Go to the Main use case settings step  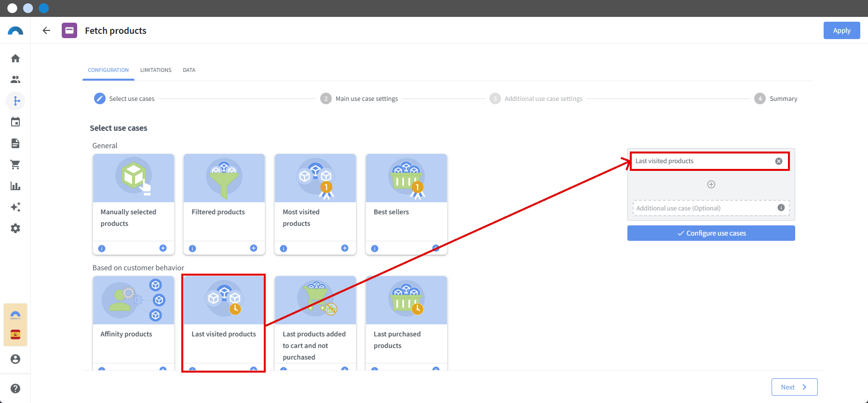point(359,98)
